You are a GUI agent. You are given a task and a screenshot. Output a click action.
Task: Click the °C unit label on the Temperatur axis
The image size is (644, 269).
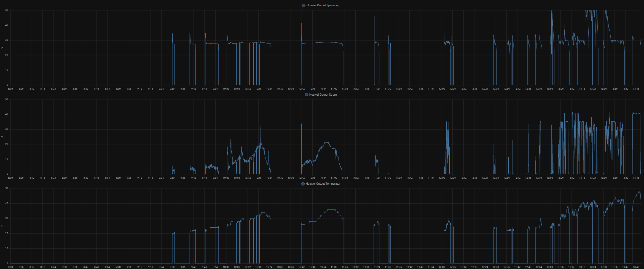pos(2,226)
